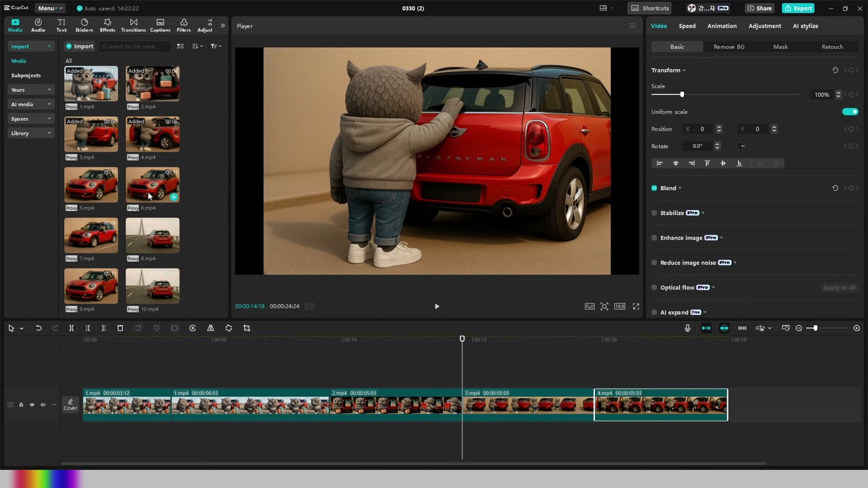Open the Filters panel
868x488 pixels.
tap(184, 25)
